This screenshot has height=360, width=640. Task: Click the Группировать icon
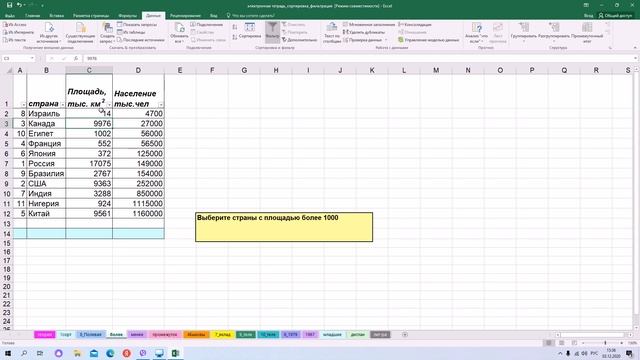tap(524, 32)
